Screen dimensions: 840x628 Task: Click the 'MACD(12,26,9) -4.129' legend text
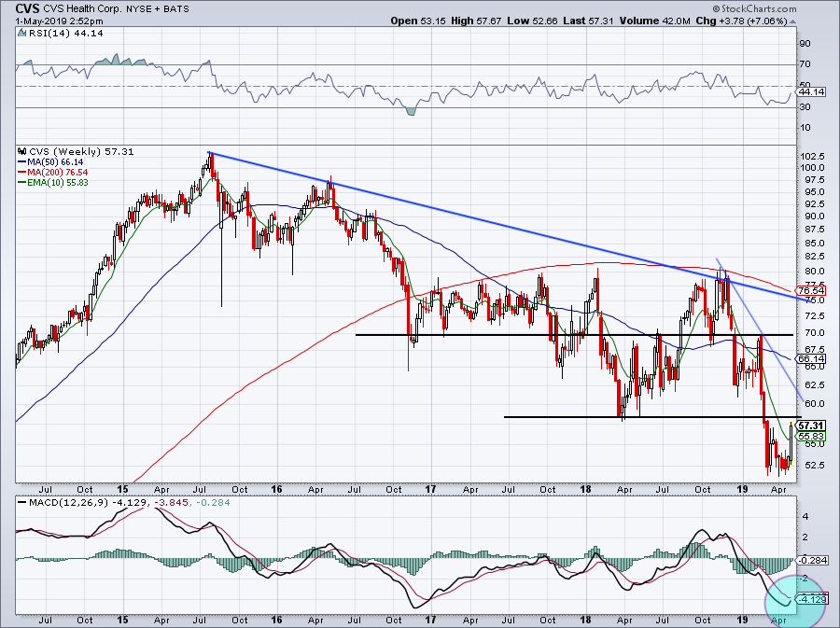click(x=90, y=503)
